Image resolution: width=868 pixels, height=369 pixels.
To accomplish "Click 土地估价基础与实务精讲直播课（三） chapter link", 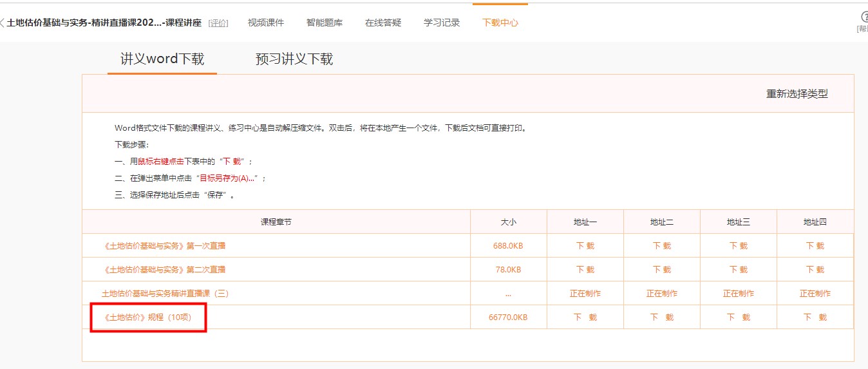I will pyautogui.click(x=165, y=293).
